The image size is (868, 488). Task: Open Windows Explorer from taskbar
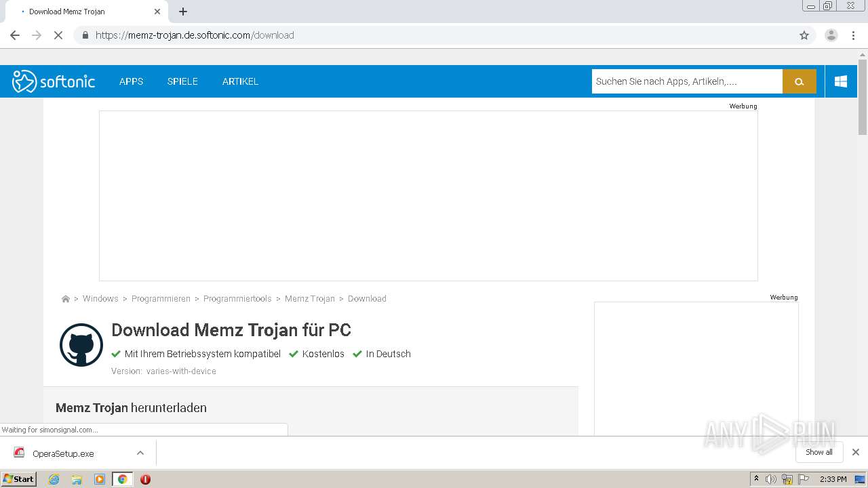(77, 479)
